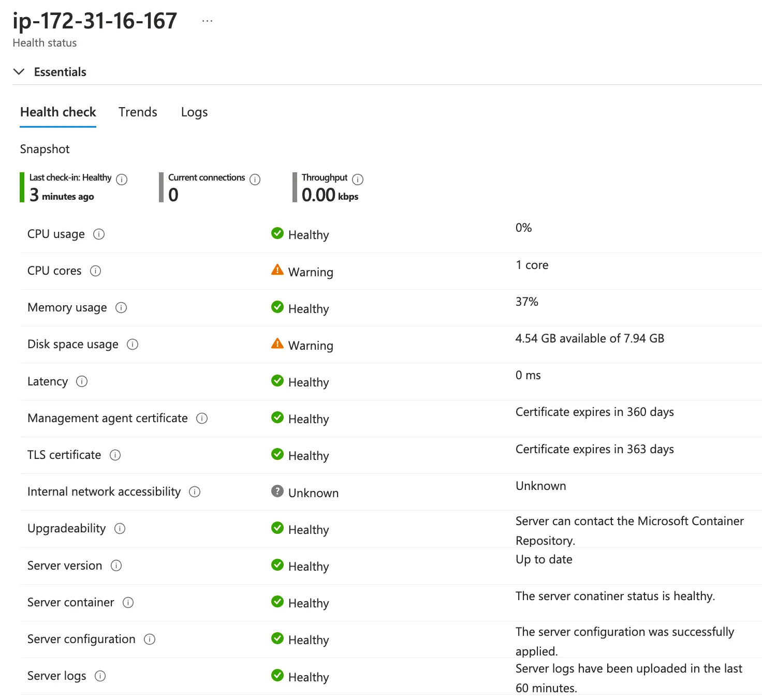Click the info icon beside Upgradeability
This screenshot has height=700, width=762.
pos(120,529)
